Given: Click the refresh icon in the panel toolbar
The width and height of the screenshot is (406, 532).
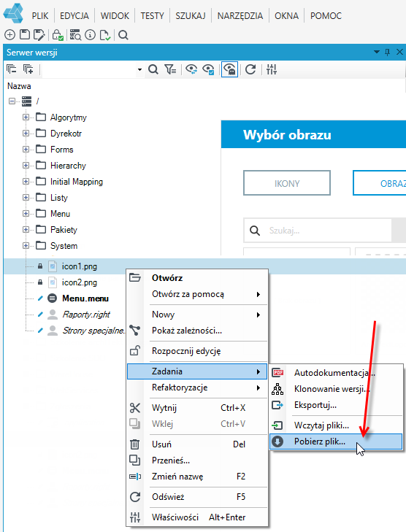Looking at the screenshot, I should point(250,69).
